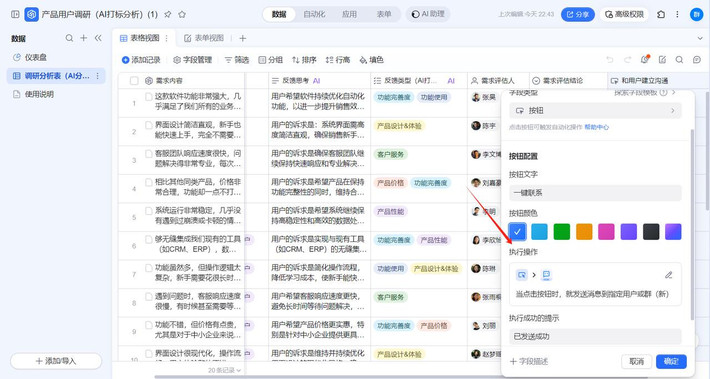Open the 筛选 filter tool
The width and height of the screenshot is (710, 379).
(x=237, y=60)
